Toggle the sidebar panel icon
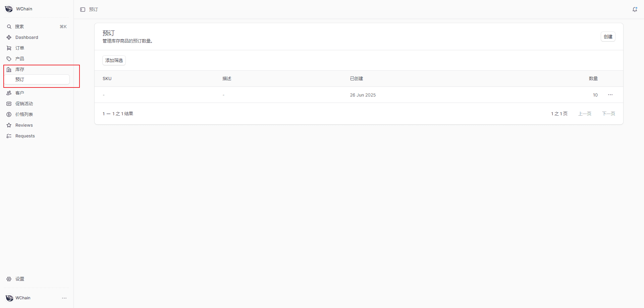Image resolution: width=644 pixels, height=308 pixels. pos(83,9)
